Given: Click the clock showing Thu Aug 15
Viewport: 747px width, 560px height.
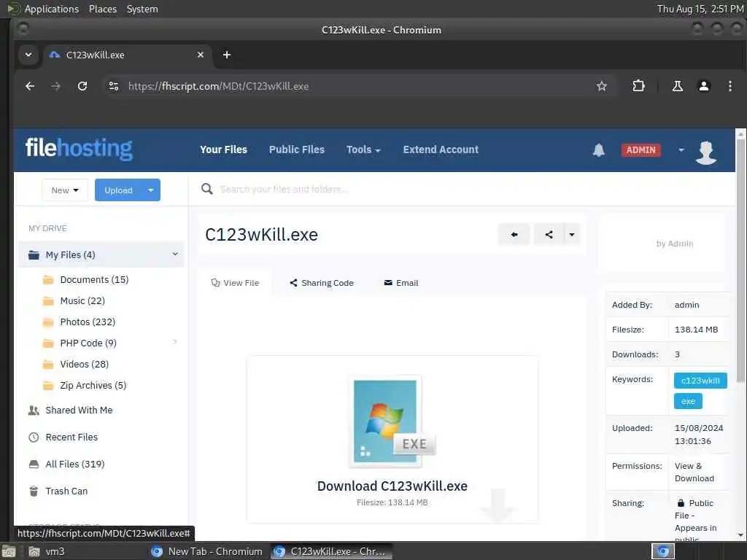Looking at the screenshot, I should (x=700, y=9).
